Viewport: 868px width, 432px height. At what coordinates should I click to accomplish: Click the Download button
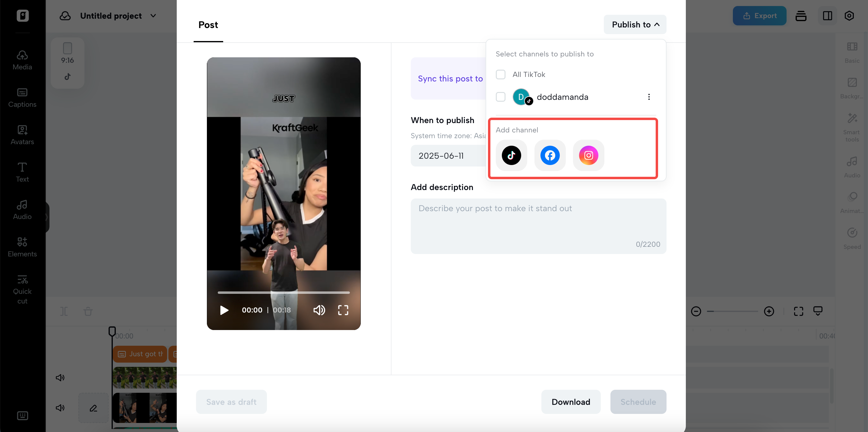(571, 402)
